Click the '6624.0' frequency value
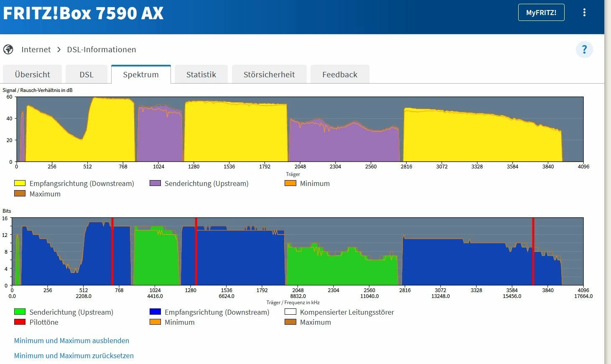Screen dimensions: 611x364 tap(227, 296)
